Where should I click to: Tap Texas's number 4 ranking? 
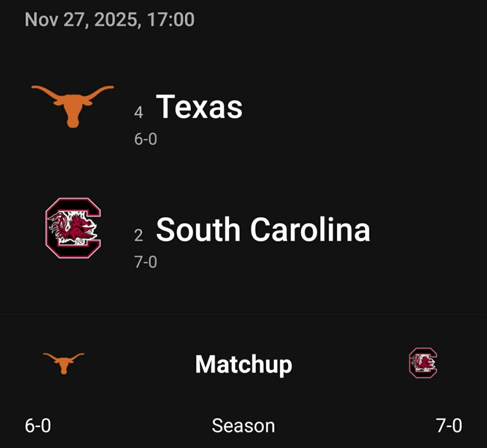(138, 113)
